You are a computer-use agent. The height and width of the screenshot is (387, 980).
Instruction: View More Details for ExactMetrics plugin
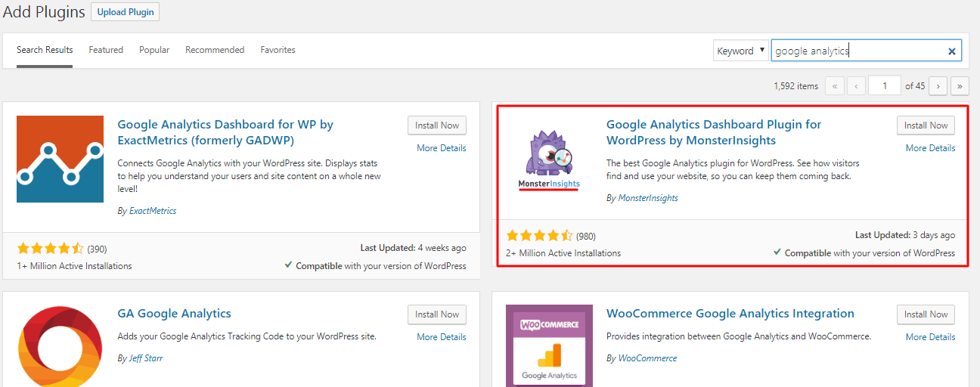442,148
